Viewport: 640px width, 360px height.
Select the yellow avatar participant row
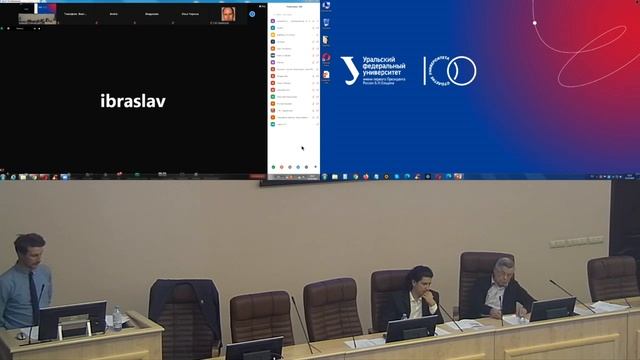click(294, 35)
